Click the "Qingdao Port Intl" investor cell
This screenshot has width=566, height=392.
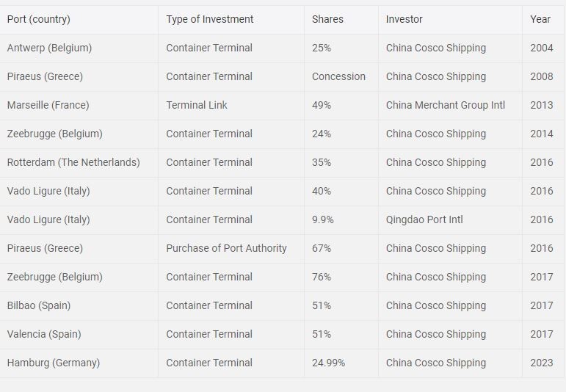[424, 219]
